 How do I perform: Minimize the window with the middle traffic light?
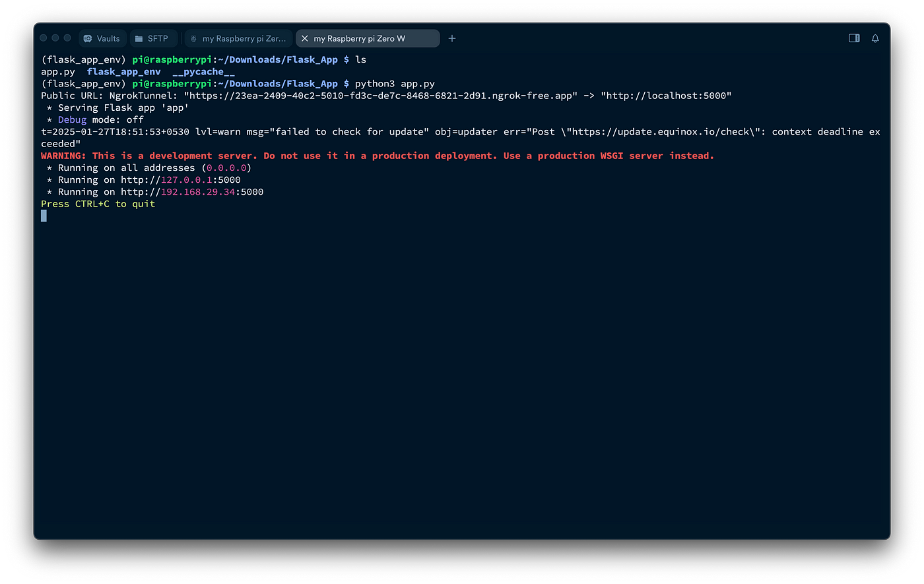pos(55,38)
